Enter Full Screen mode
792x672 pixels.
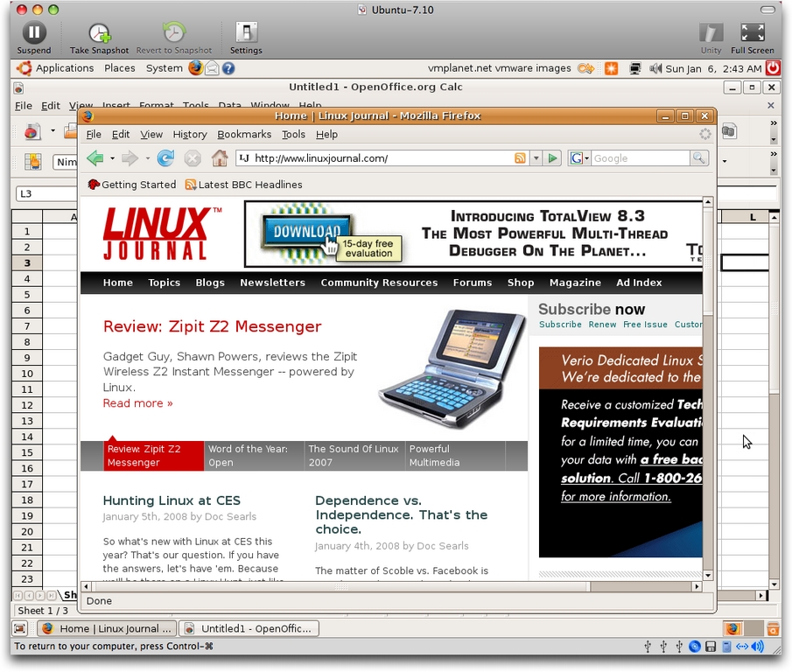coord(752,35)
